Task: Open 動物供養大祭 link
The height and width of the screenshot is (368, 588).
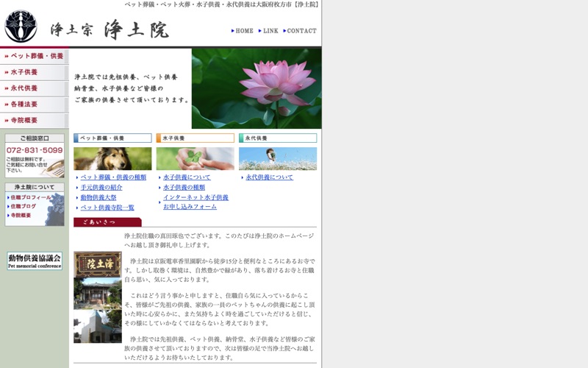Action: [x=98, y=197]
